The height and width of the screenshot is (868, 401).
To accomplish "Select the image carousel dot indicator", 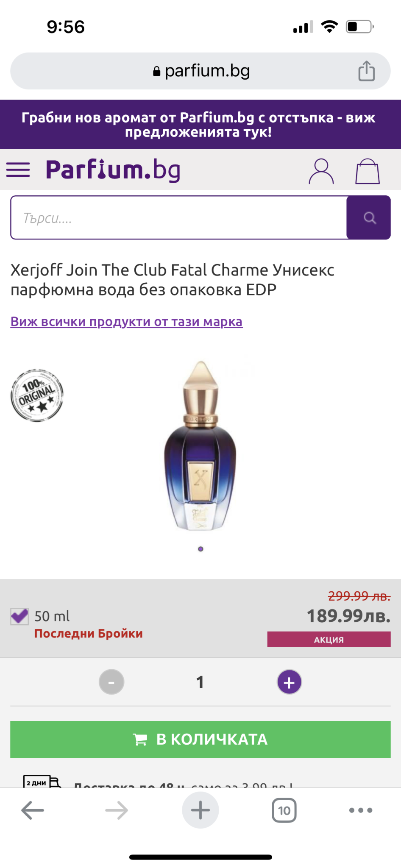I will click(200, 549).
